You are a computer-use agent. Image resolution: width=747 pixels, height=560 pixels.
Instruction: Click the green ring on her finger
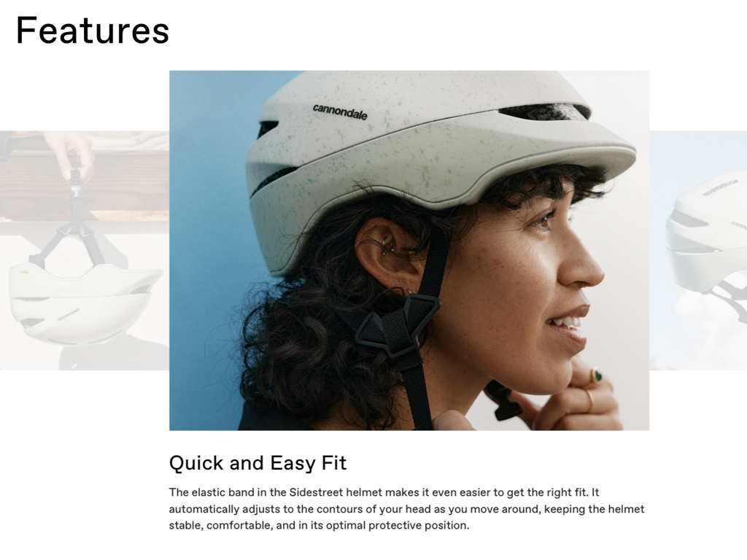click(x=597, y=376)
